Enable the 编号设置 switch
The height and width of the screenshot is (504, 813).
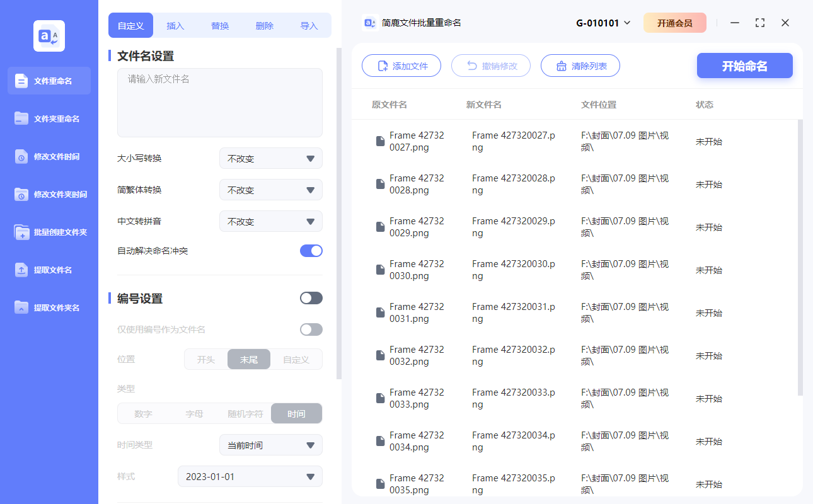311,298
